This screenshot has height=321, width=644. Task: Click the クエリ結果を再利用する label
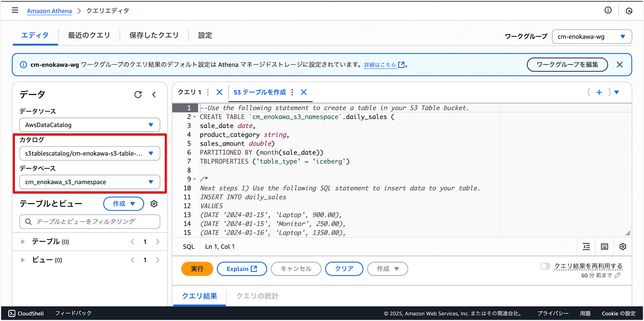(x=588, y=266)
